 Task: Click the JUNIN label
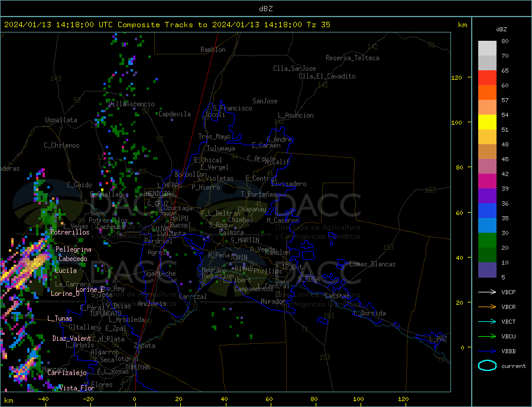point(239,258)
